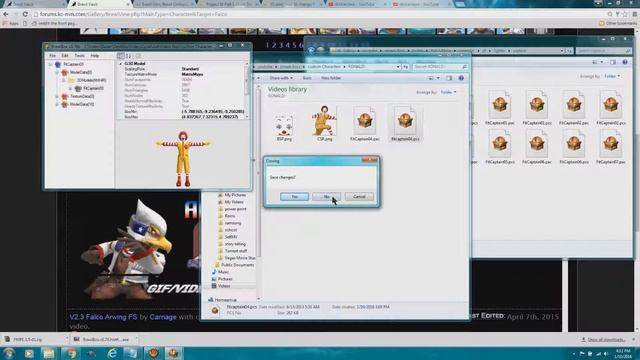Screen dimensions: 640x360
Task: Toggle preview pane in RONALD explorer window
Action: [x=449, y=78]
